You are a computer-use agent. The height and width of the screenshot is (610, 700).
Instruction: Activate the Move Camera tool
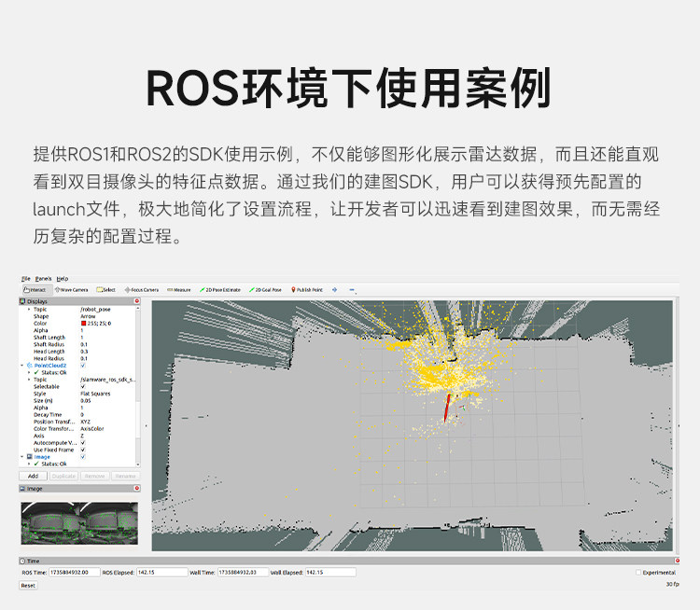point(72,290)
